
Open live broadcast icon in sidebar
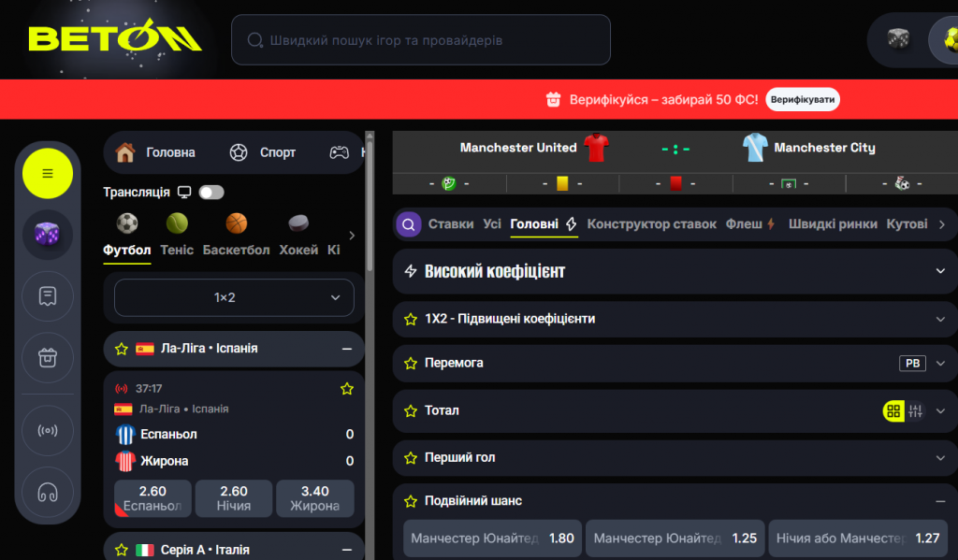click(x=48, y=431)
